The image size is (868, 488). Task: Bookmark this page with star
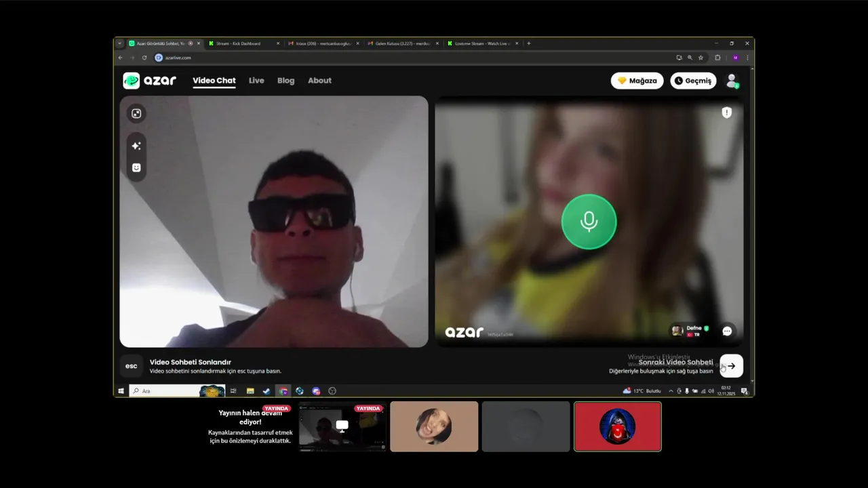pos(701,58)
